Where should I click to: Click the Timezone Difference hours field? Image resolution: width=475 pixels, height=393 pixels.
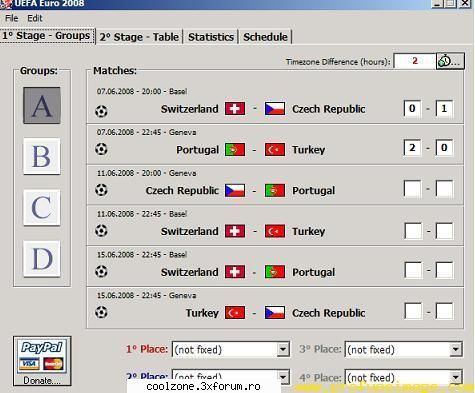pos(415,61)
